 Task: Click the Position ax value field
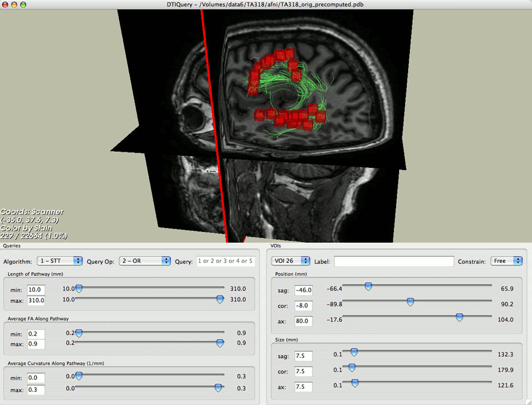[x=303, y=321]
